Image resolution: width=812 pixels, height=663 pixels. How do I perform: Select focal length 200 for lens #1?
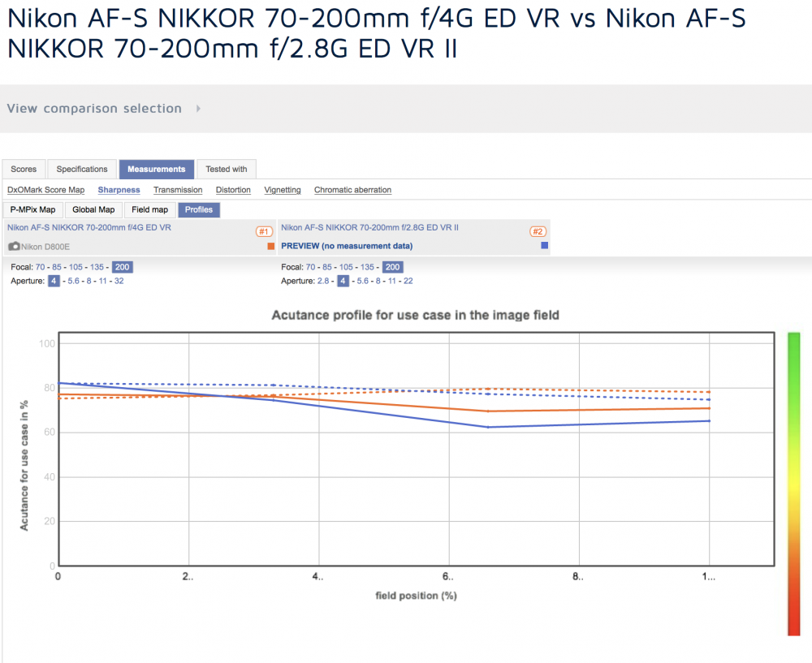123,267
